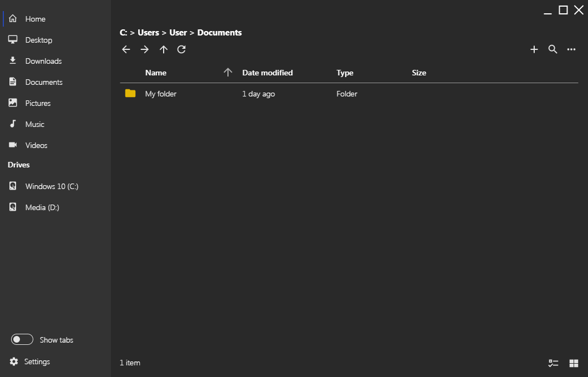Click the 'Folder' type cell
588x377 pixels.
(x=347, y=94)
